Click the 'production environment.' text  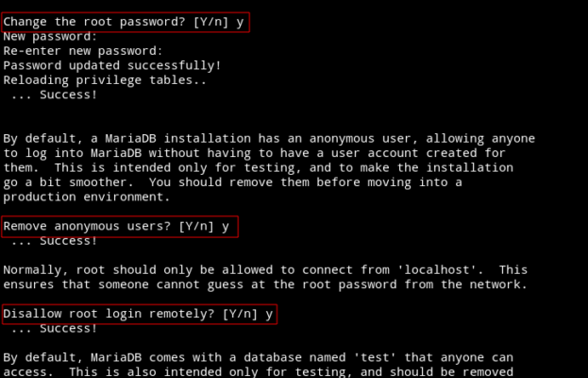pyautogui.click(x=87, y=198)
